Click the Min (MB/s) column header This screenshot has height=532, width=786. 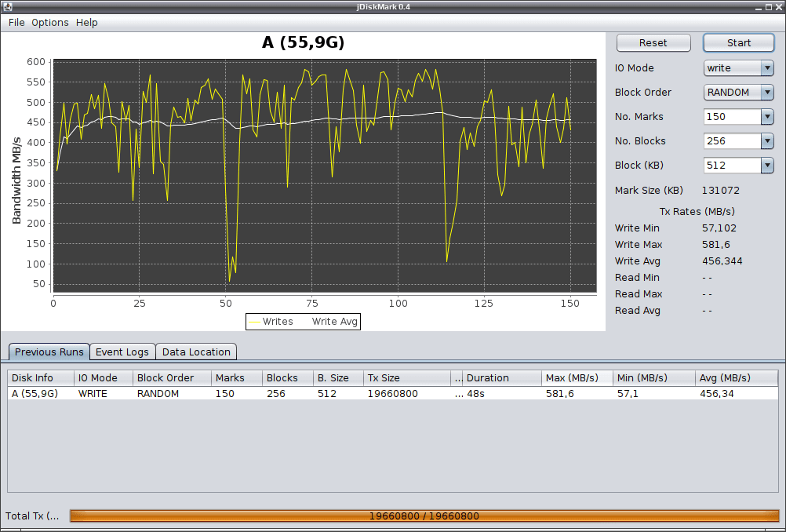click(653, 378)
